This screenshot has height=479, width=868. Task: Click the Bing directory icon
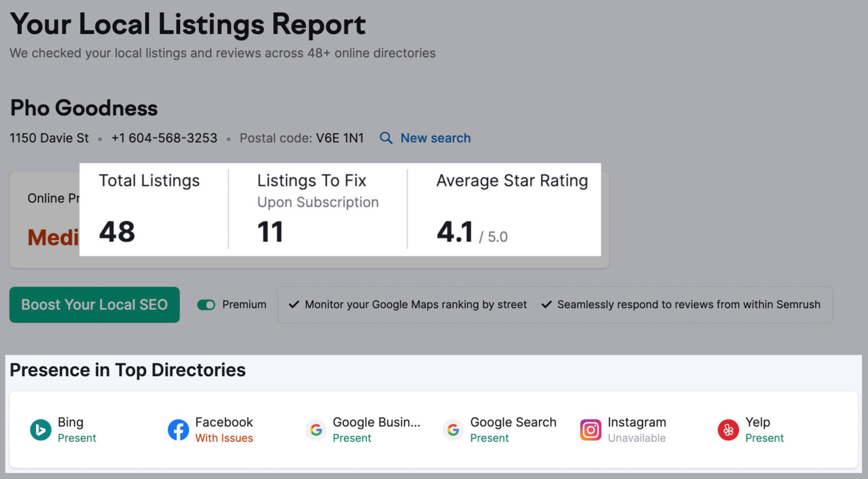(41, 430)
